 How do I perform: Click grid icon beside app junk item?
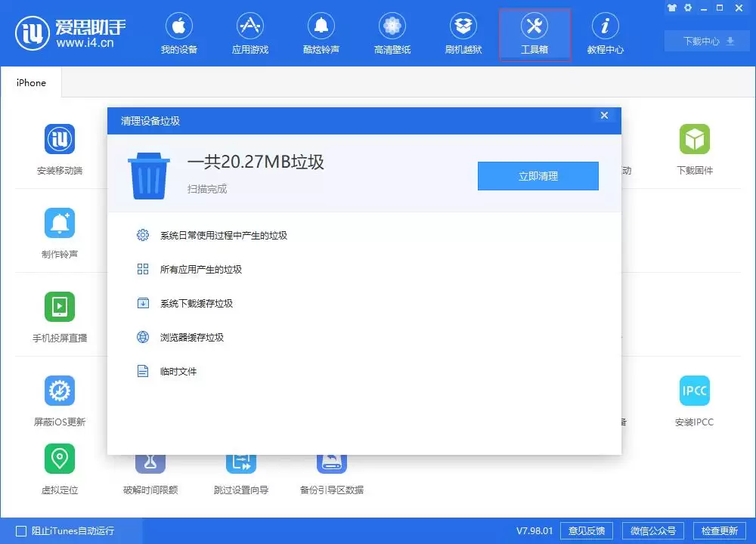click(143, 269)
